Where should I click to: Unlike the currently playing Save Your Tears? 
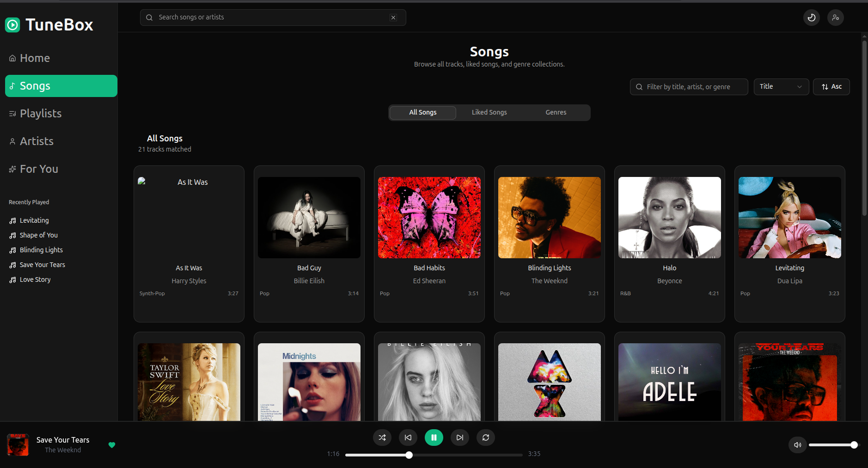(112, 445)
